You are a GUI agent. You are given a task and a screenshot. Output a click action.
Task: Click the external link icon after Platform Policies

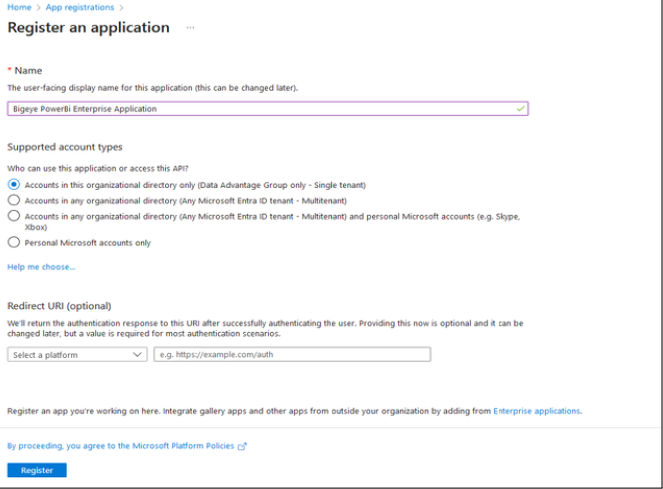[242, 446]
